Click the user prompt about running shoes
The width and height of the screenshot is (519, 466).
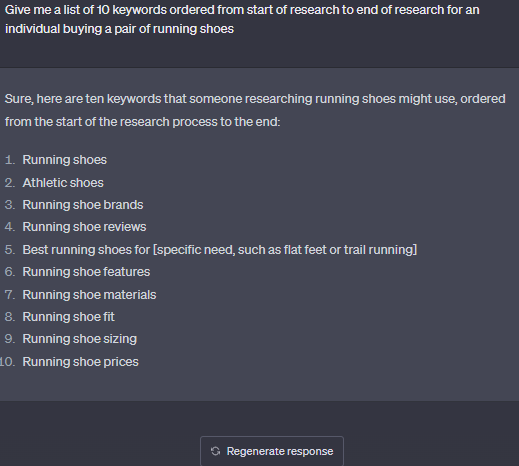tap(242, 19)
